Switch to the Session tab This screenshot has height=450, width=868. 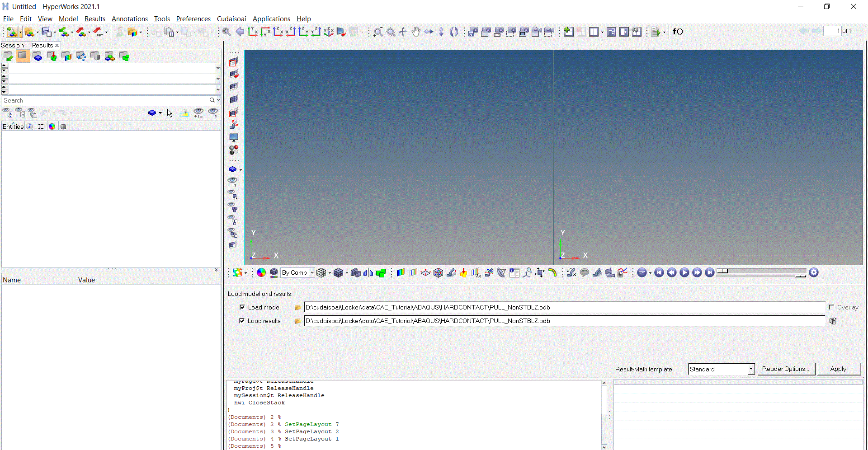[x=13, y=45]
